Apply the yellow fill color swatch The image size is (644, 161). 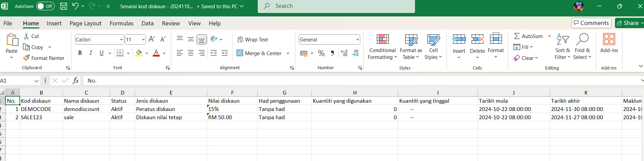(x=139, y=53)
